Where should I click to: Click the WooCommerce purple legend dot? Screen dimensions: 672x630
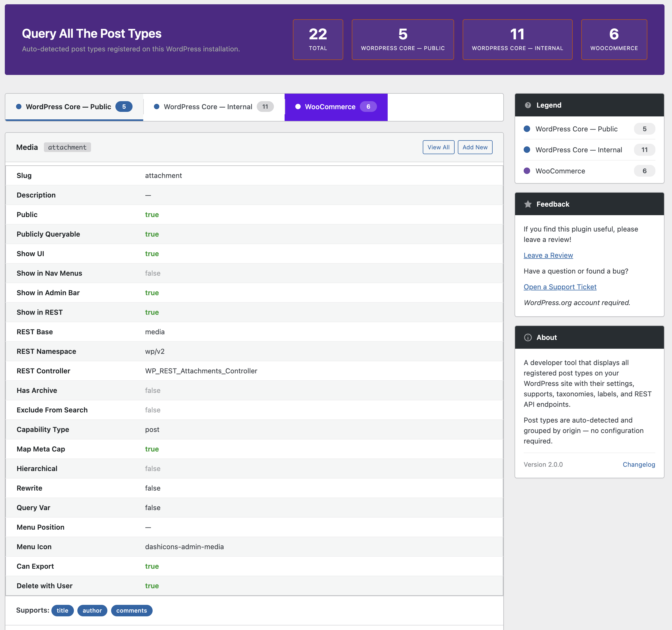pyautogui.click(x=527, y=171)
